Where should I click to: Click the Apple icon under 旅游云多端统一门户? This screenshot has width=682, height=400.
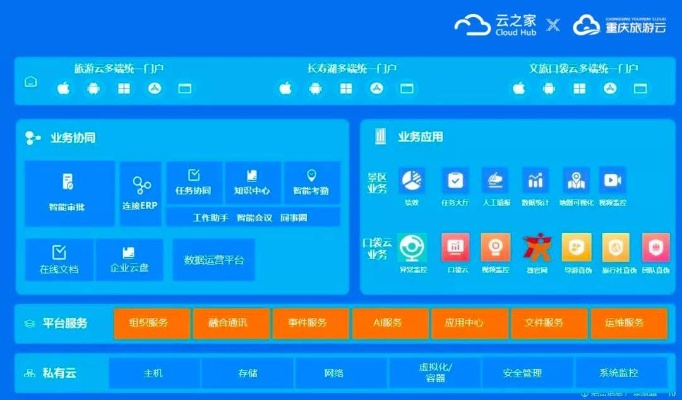pyautogui.click(x=64, y=89)
